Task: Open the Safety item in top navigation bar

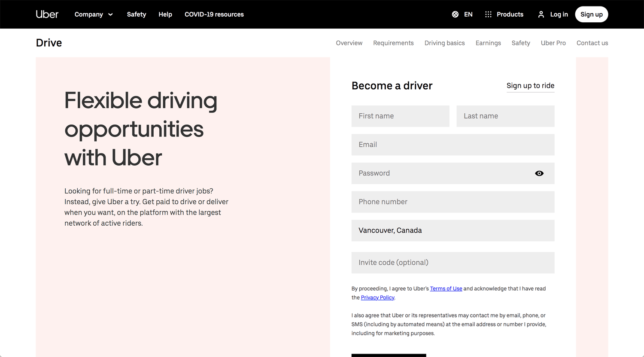Action: pyautogui.click(x=137, y=14)
